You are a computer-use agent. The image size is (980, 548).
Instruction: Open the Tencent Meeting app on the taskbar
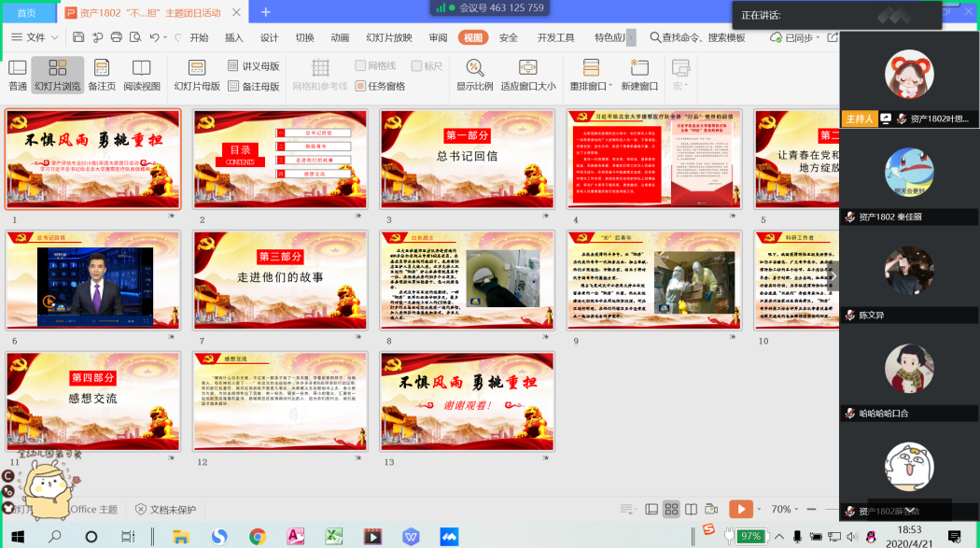pyautogui.click(x=449, y=536)
